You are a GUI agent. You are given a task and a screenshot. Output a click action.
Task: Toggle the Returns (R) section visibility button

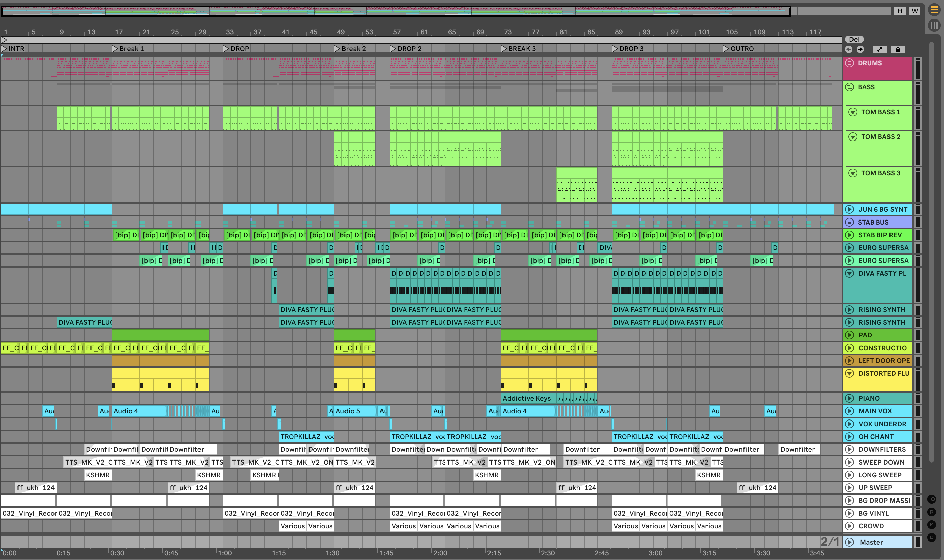click(x=932, y=512)
